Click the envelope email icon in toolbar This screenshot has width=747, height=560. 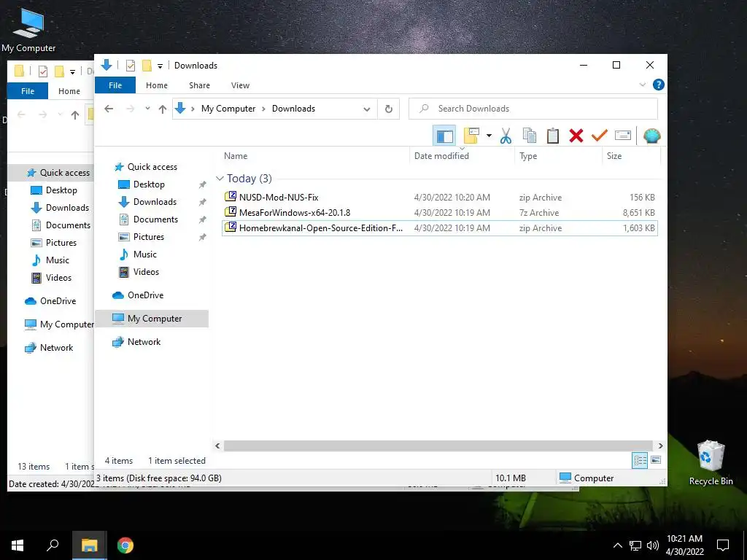(x=623, y=136)
